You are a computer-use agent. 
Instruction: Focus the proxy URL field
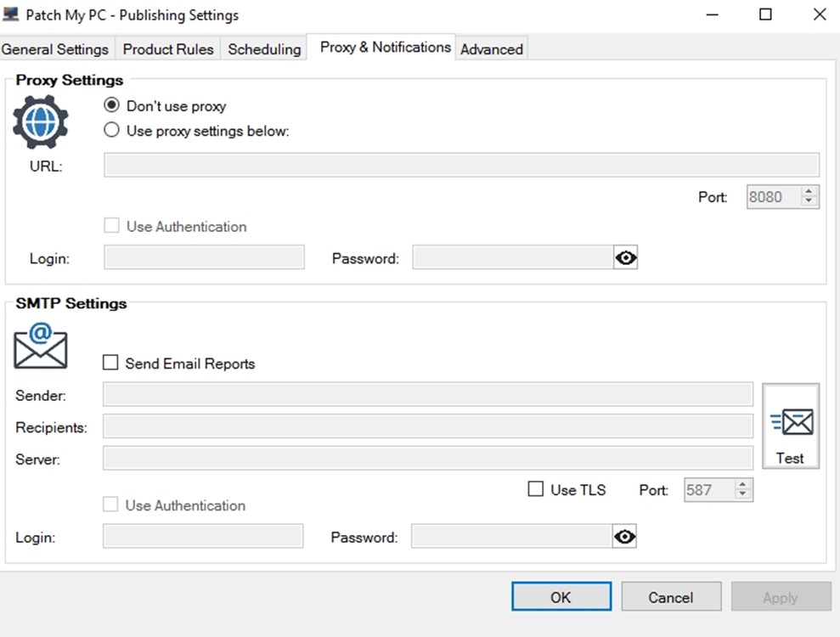click(x=461, y=165)
